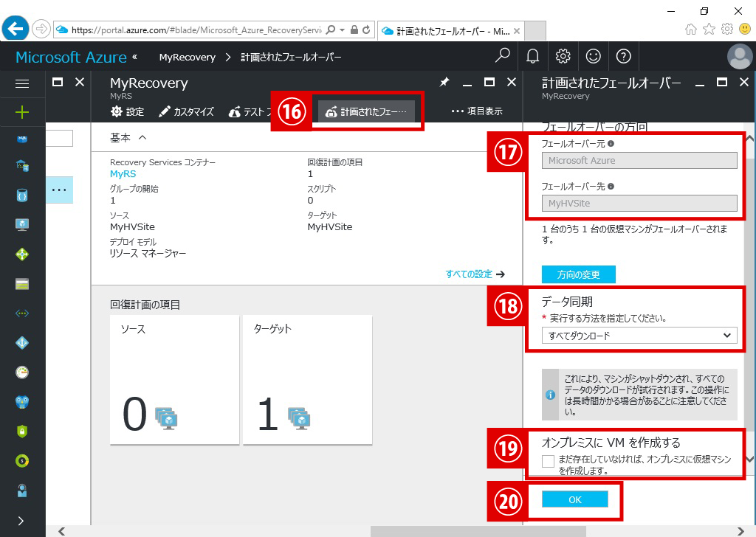Image resolution: width=756 pixels, height=537 pixels.
Task: Show info for フェールオーバー元
Action: click(x=611, y=144)
